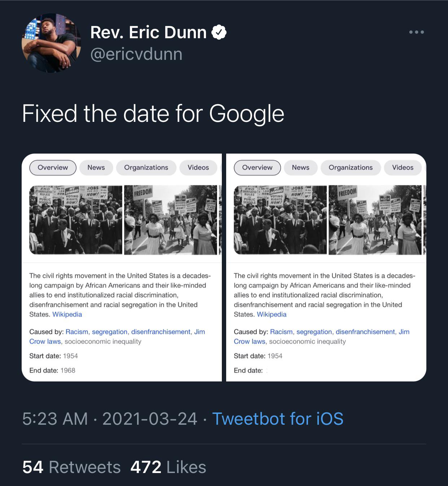The height and width of the screenshot is (486, 448).
Task: Click the Racism link in left screenshot
Action: pyautogui.click(x=77, y=332)
